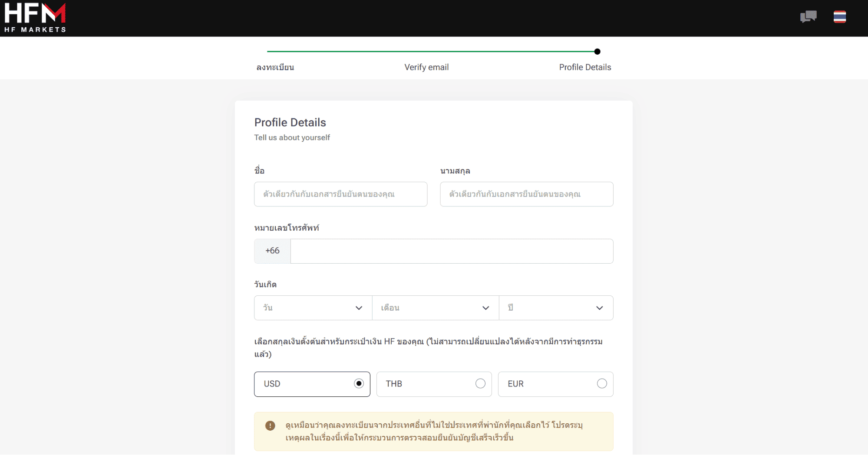Click the phone number input field

(x=452, y=251)
